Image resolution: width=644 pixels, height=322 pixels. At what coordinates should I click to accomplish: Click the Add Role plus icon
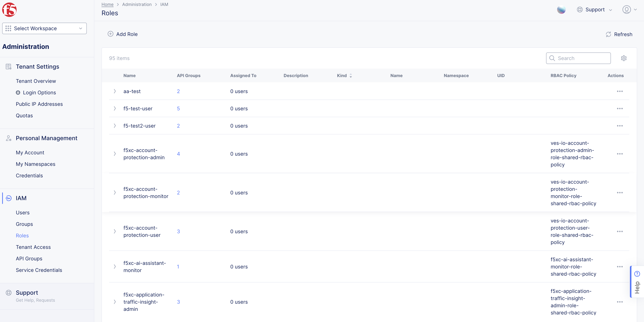click(x=111, y=34)
